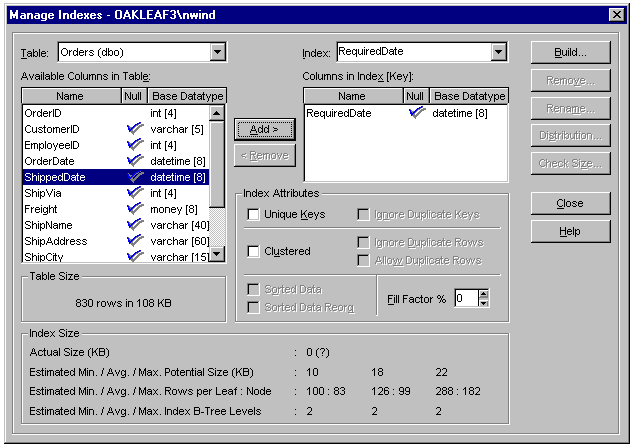
Task: Click the null checkmark in RequiredDate index row
Action: point(416,113)
